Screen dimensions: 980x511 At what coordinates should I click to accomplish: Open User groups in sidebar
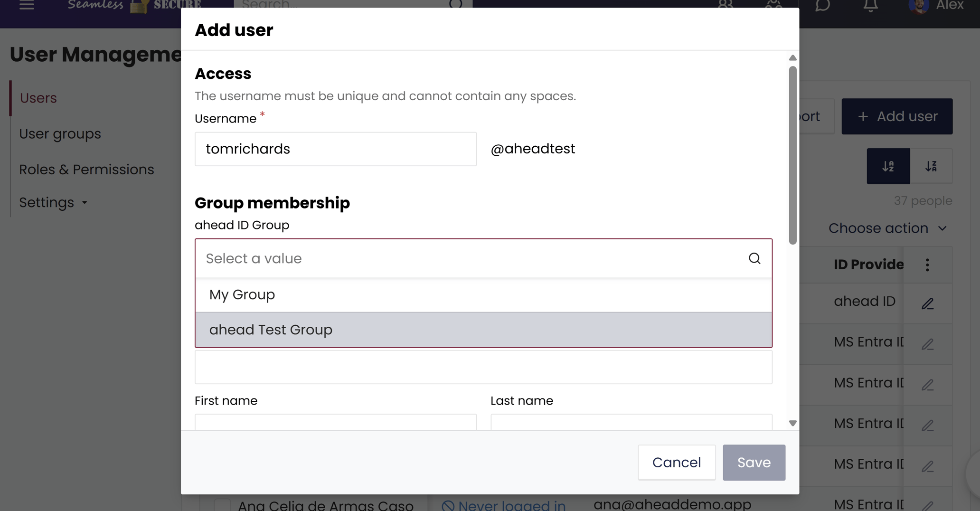(x=60, y=134)
